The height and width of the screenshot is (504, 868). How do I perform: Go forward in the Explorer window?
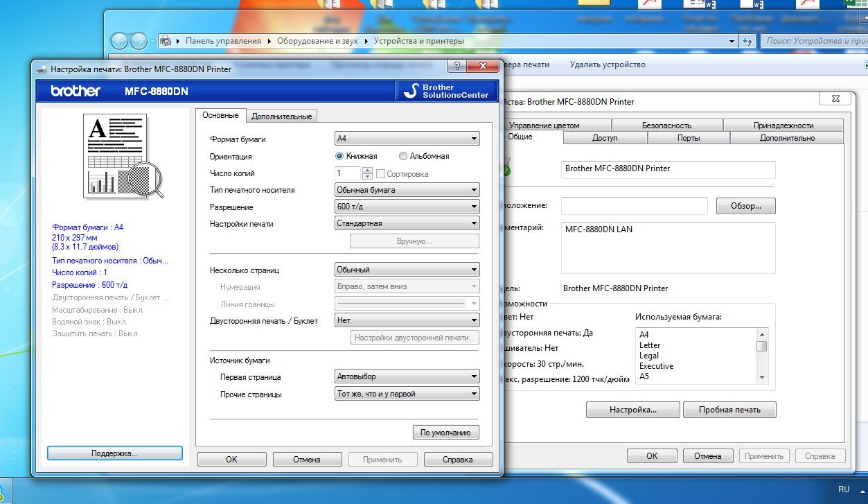point(139,41)
